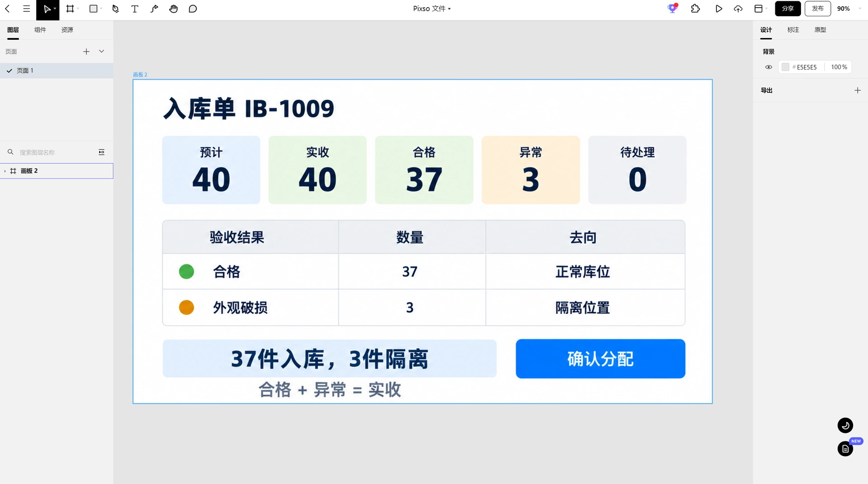Switch to the 组件 tab
Image resolution: width=868 pixels, height=484 pixels.
[40, 30]
